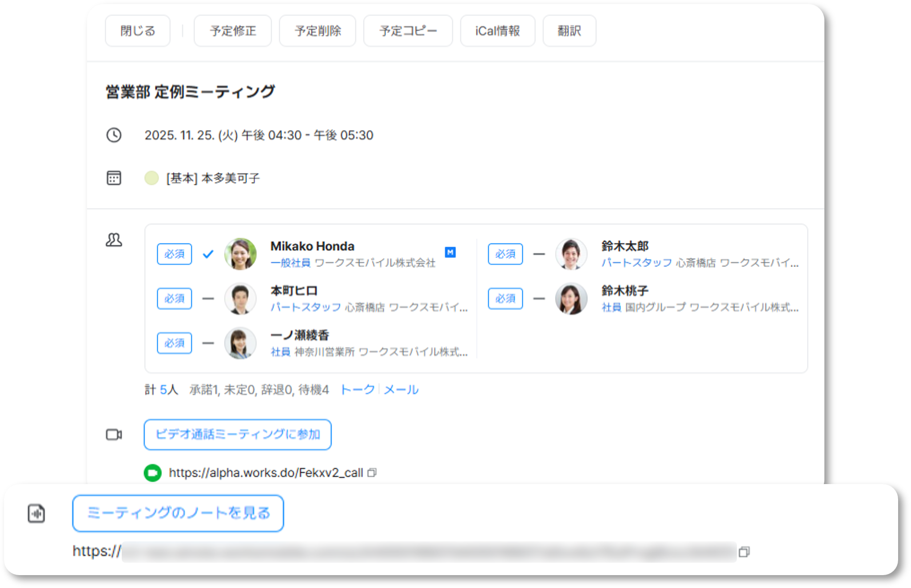Click the video camera icon
Screen dimensions: 911x588
[114, 434]
